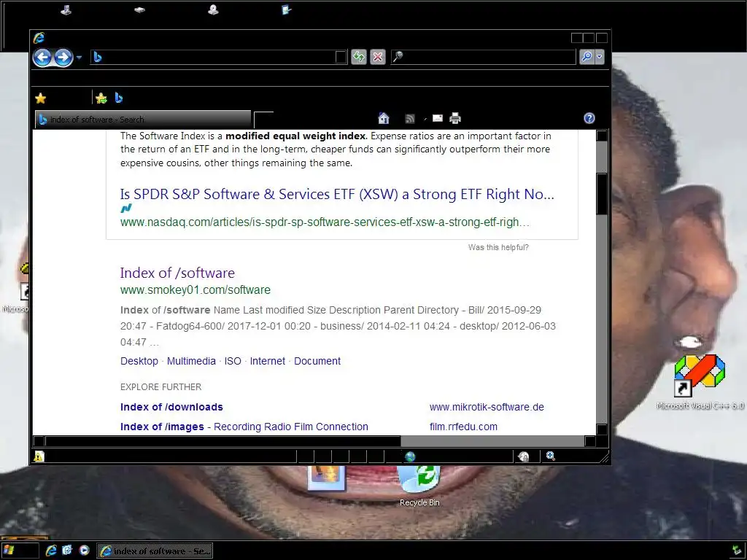Open the Document sublink
The width and height of the screenshot is (747, 560).
pos(317,361)
